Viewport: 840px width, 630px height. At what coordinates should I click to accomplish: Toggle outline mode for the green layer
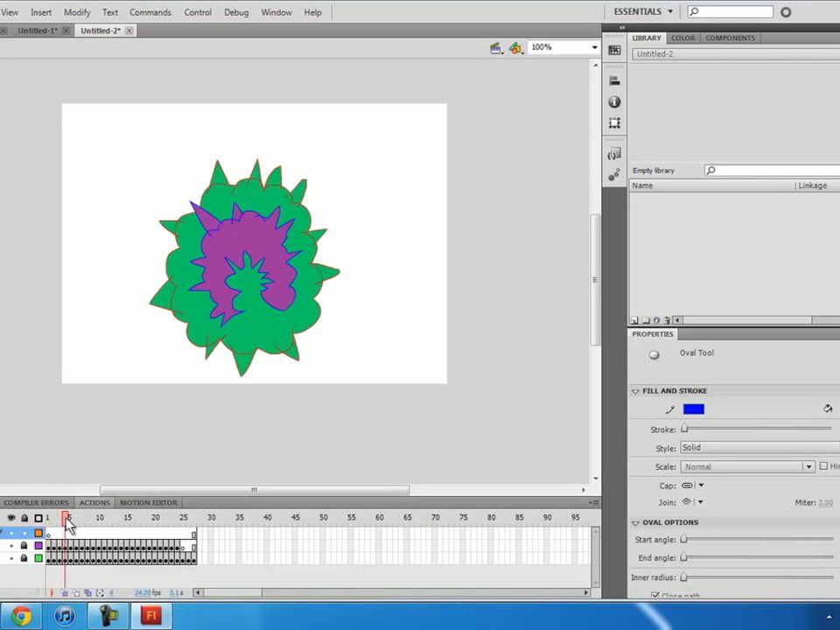pyautogui.click(x=38, y=559)
